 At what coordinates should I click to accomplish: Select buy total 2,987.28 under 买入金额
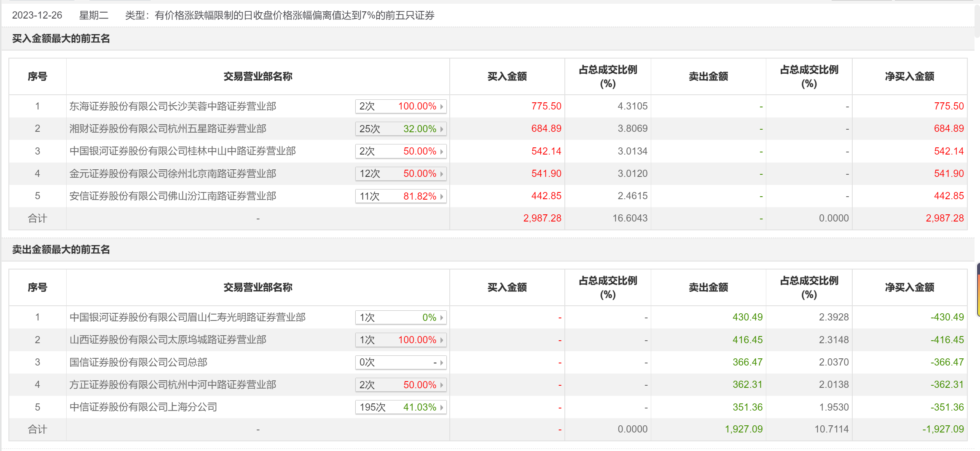542,218
